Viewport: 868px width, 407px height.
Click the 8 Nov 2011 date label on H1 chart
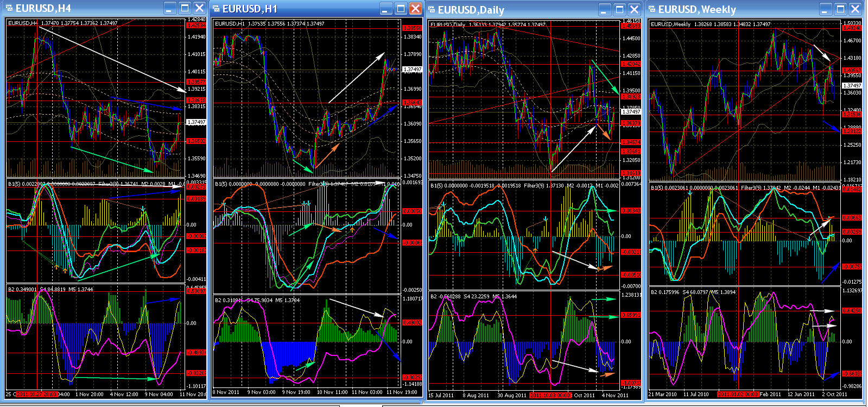point(226,392)
